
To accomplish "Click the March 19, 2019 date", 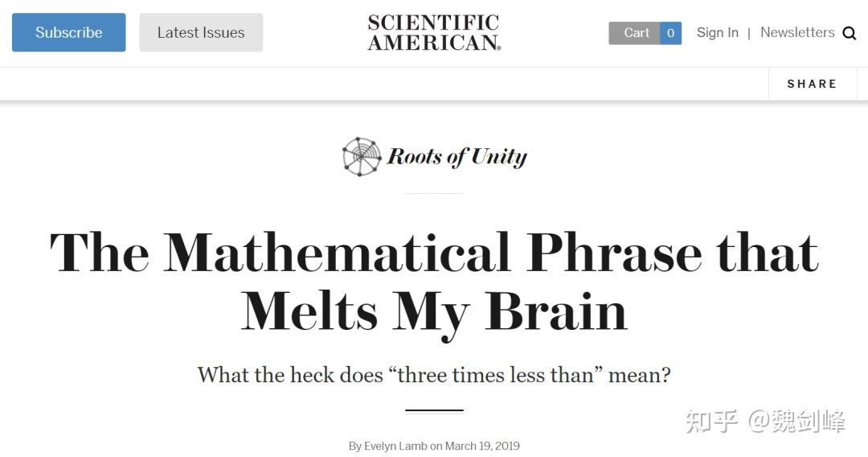I will [x=482, y=446].
